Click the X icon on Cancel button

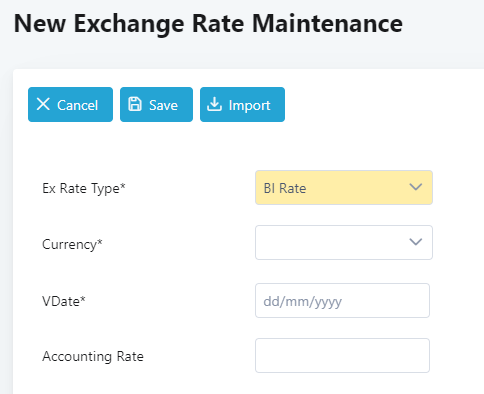click(43, 104)
